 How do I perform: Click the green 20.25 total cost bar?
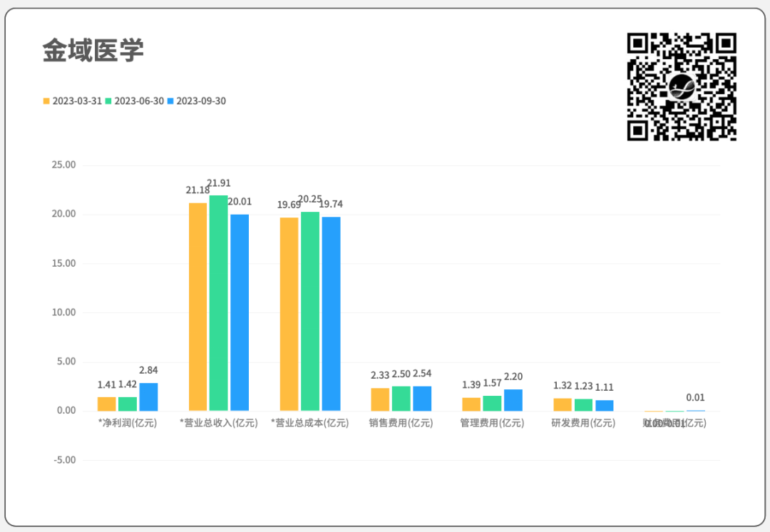[x=309, y=311]
